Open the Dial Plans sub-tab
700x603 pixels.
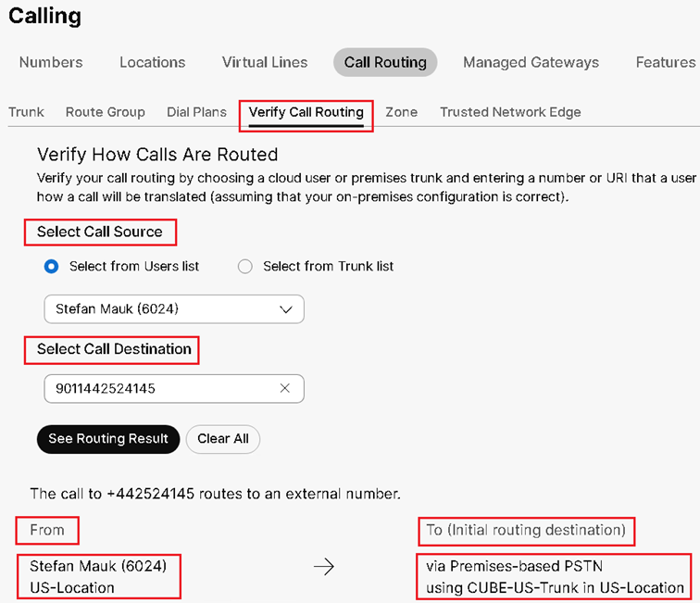196,112
